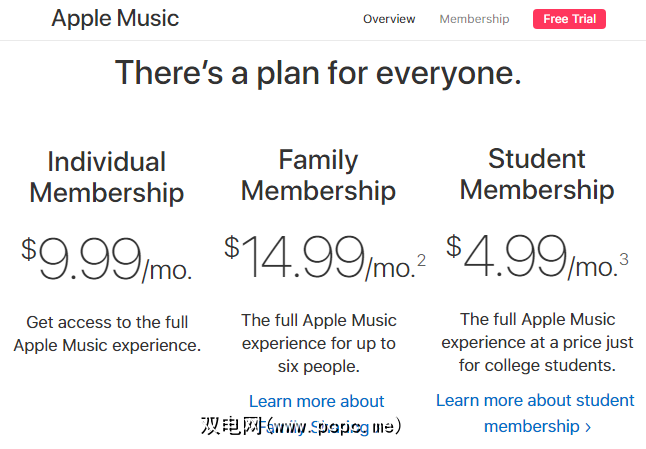
Task: Follow the "Learn more about" family link
Action: coord(317,401)
